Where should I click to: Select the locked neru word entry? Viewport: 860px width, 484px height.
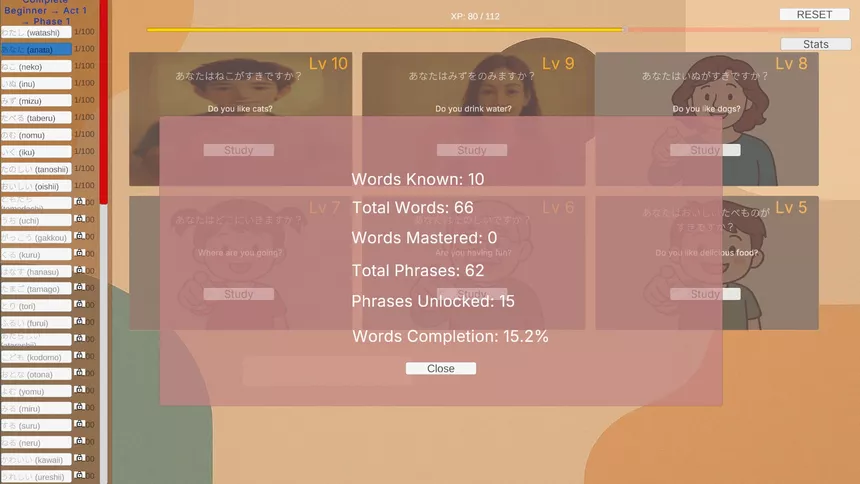coord(36,442)
